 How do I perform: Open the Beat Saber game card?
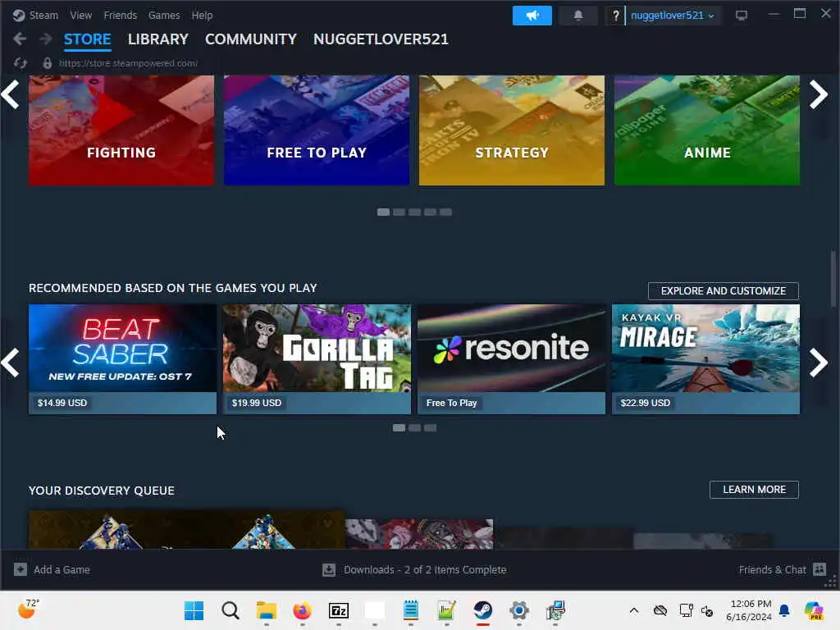coord(123,359)
